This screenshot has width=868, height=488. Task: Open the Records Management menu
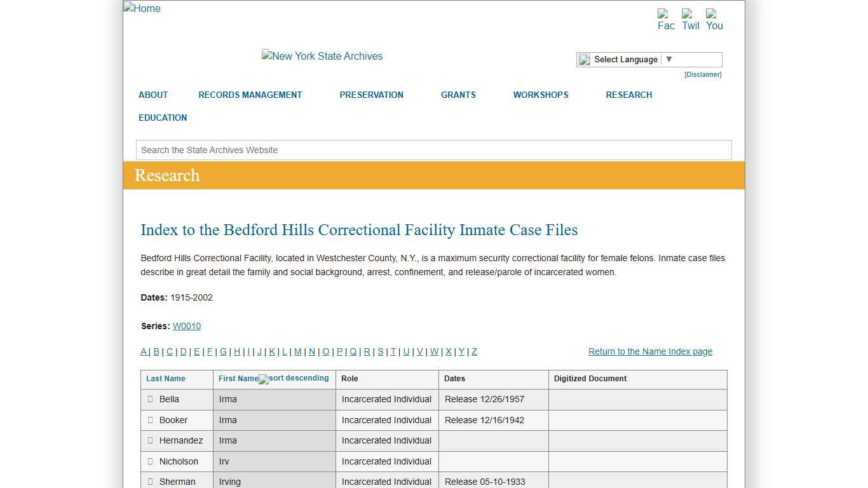(250, 95)
